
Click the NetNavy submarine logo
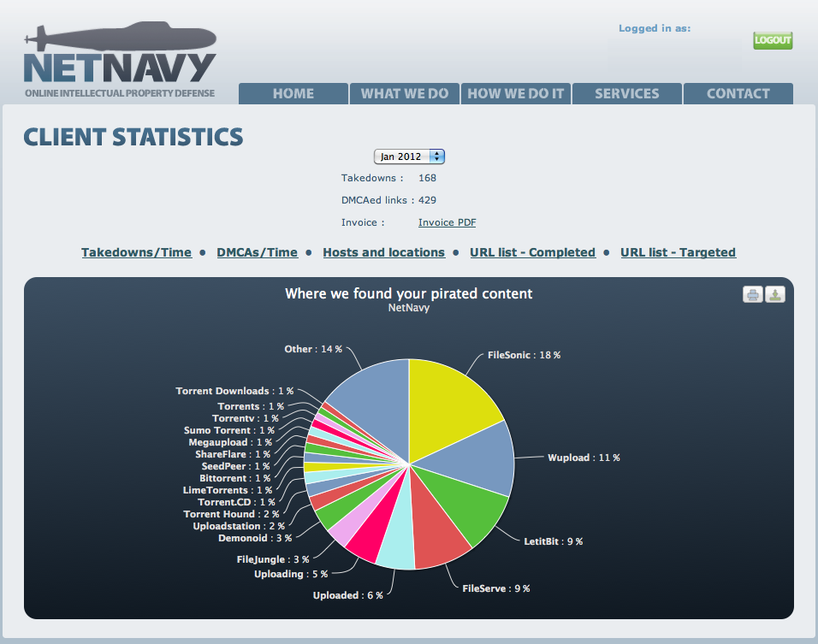coord(120,60)
